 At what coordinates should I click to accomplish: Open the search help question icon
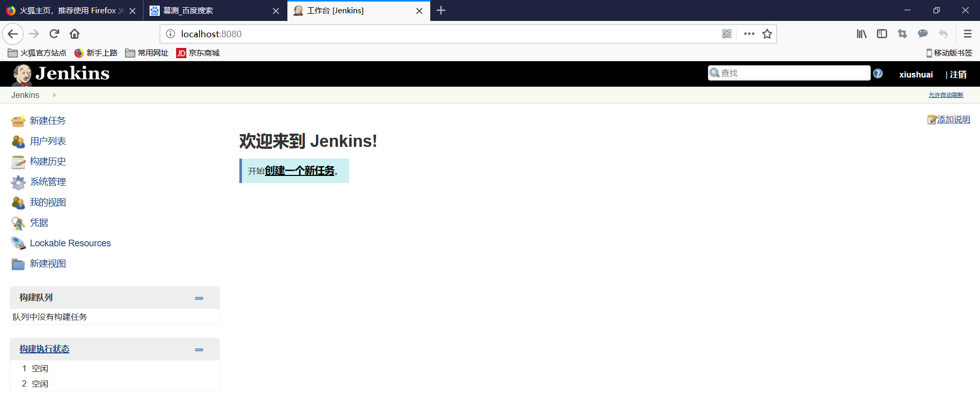[x=878, y=73]
